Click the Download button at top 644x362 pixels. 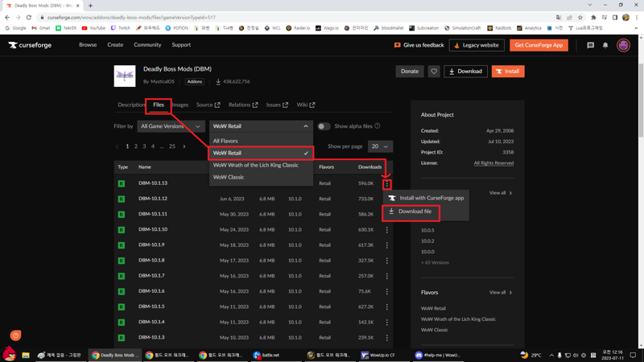pos(465,72)
